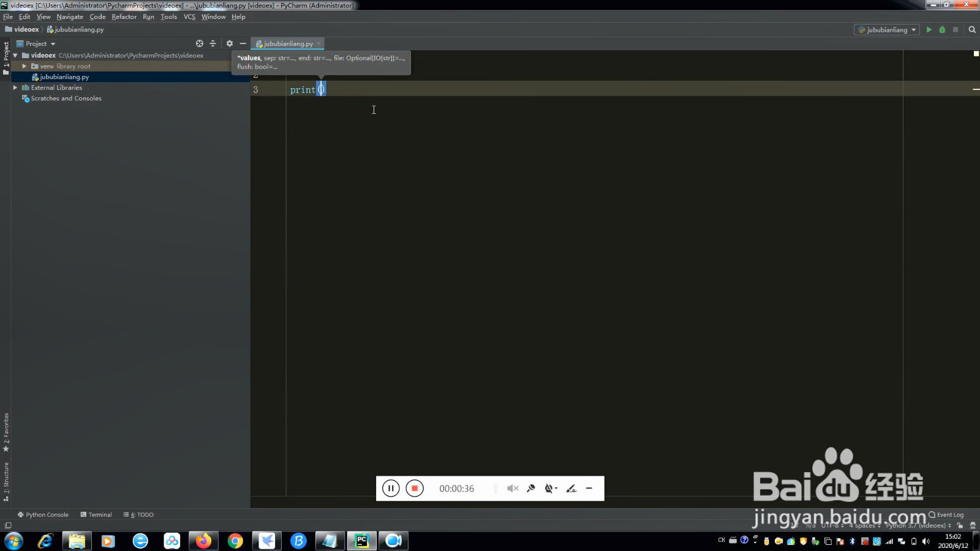Pause the screen recording

(x=391, y=489)
